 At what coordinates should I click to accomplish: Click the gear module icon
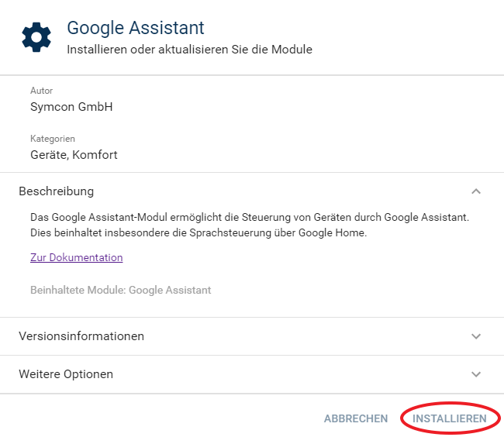click(36, 37)
